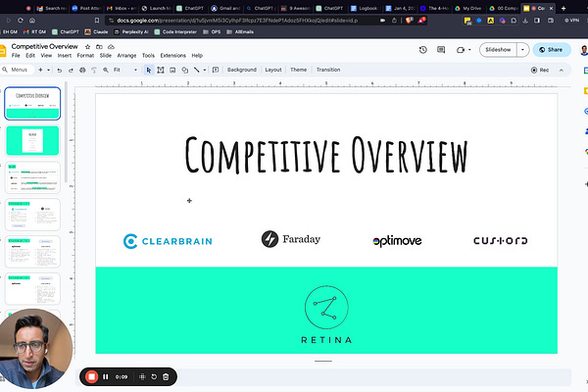Select the second slide thumbnail

32,141
